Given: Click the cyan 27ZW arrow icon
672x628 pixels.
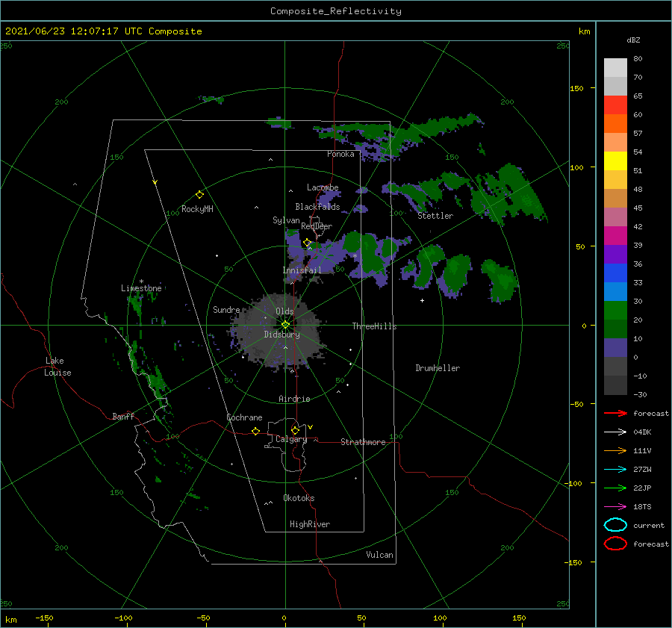Looking at the screenshot, I should pyautogui.click(x=615, y=470).
